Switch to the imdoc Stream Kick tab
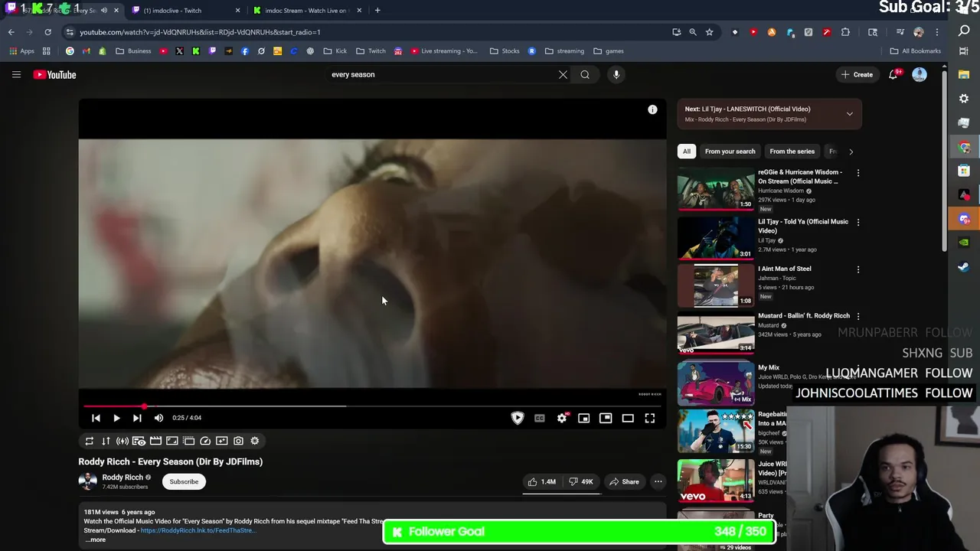 306,11
